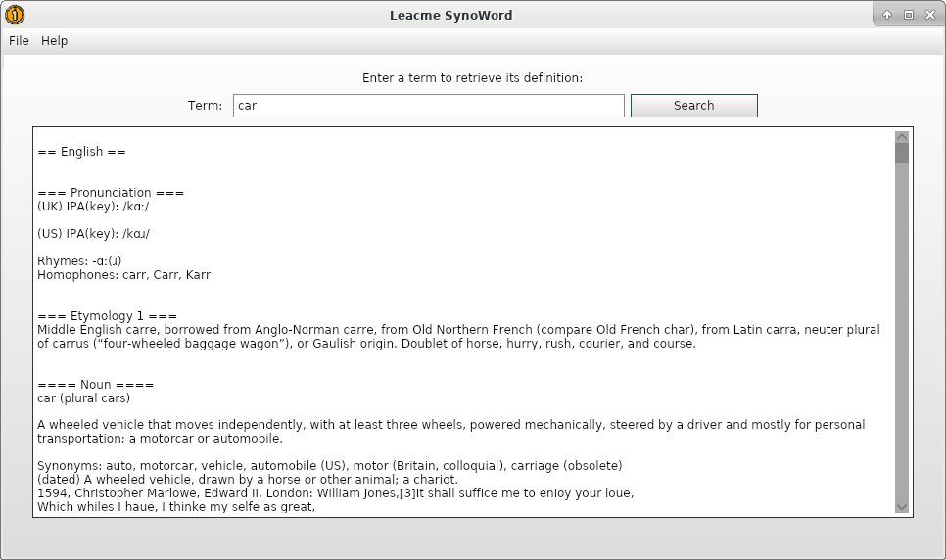Click the '=== Etymology 1 ===' heading
This screenshot has height=560, width=946.
click(107, 315)
